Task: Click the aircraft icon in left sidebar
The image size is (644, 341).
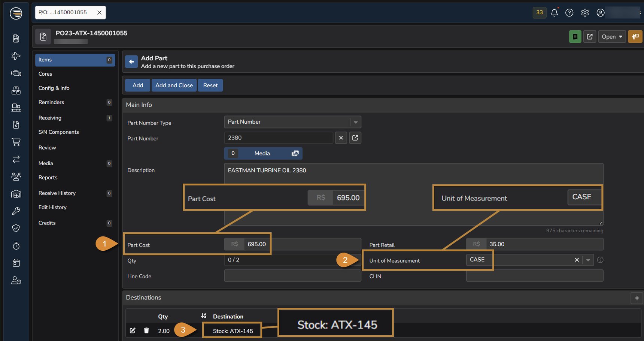Action: tap(16, 56)
